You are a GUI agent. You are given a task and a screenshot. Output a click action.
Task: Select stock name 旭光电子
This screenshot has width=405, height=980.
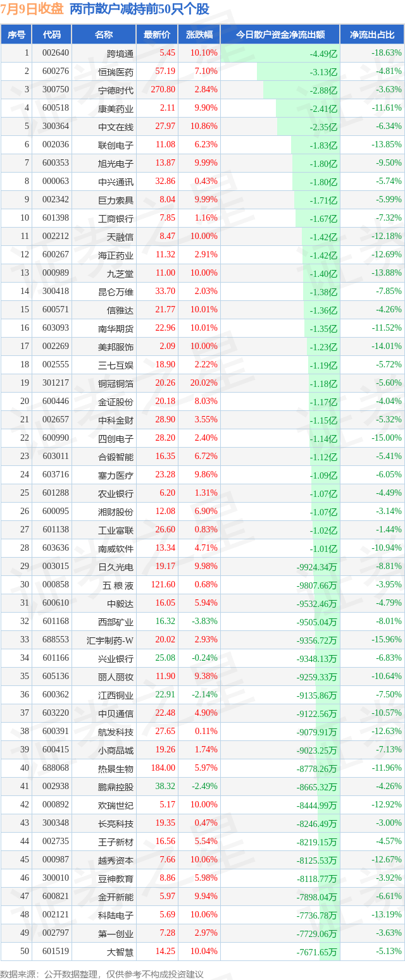click(116, 163)
